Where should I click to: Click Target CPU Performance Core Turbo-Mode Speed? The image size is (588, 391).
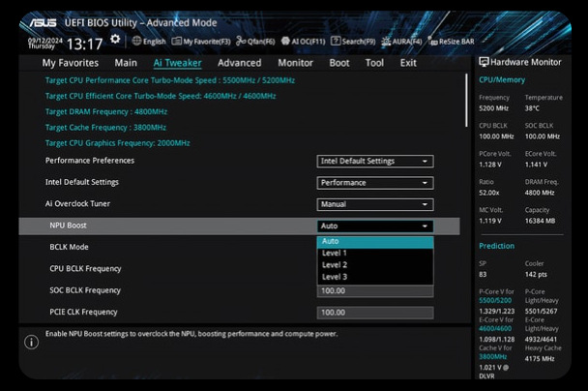(x=170, y=80)
